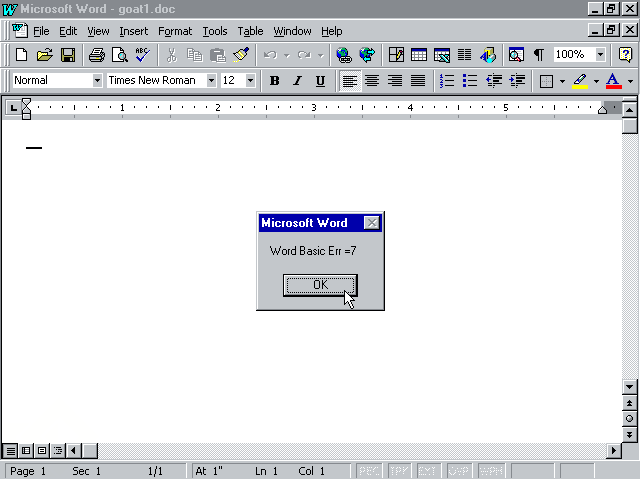Click the vertical scrollbar down arrow

(629, 387)
